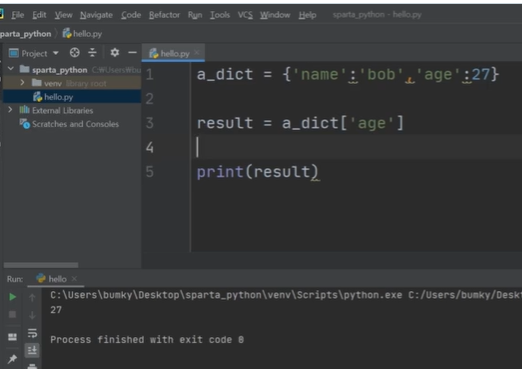Open the Run menu
Screen dimensions: 522x369
click(195, 15)
